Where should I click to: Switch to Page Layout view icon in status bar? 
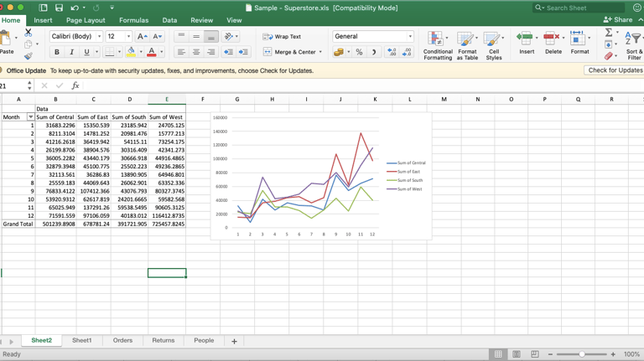tap(517, 354)
